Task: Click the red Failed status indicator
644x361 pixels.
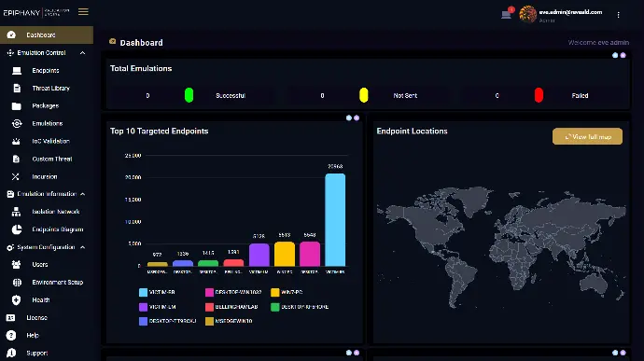Action: click(539, 95)
